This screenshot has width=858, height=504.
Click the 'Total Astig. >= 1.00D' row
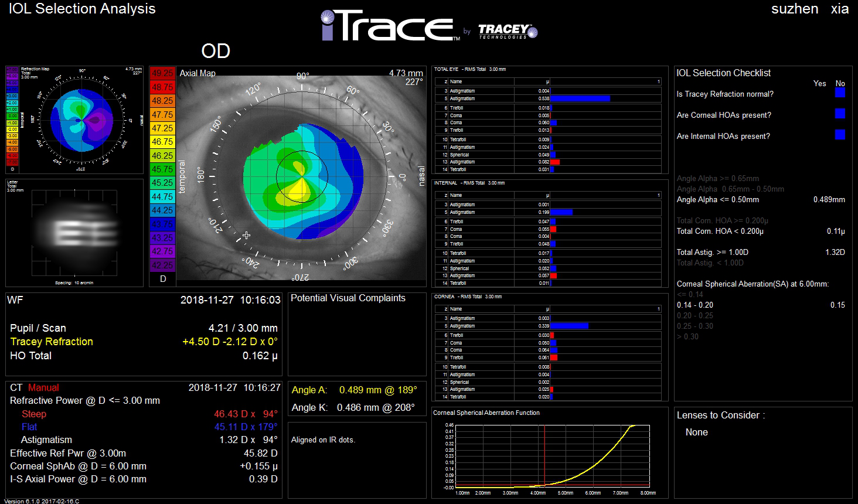761,252
